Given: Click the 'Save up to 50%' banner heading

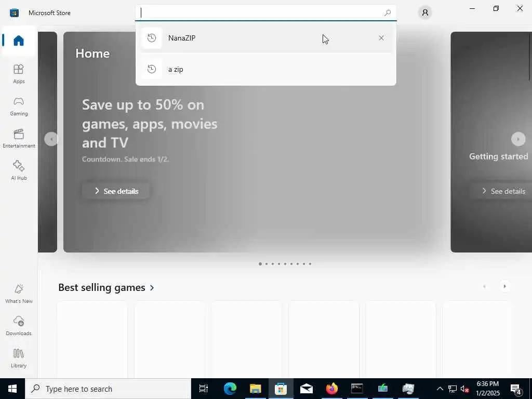Looking at the screenshot, I should tap(150, 124).
